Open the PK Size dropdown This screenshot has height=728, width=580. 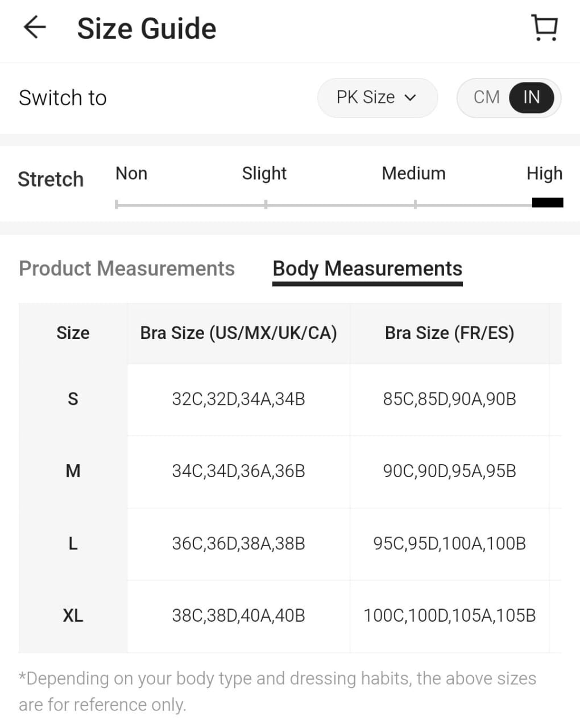376,97
